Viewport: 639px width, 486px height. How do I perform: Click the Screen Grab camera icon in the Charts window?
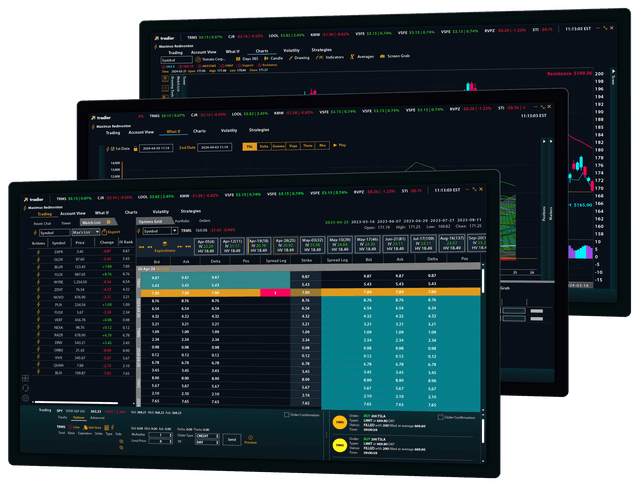click(382, 56)
